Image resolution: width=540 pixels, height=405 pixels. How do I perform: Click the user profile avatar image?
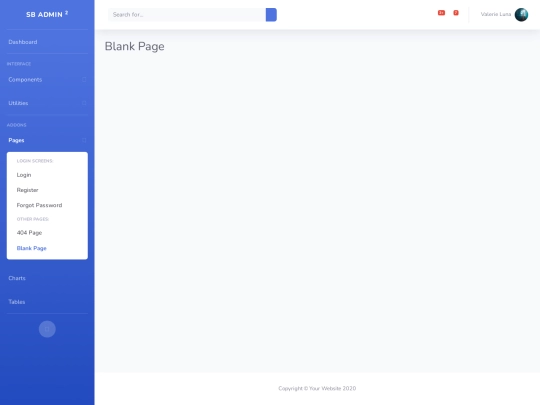(521, 15)
